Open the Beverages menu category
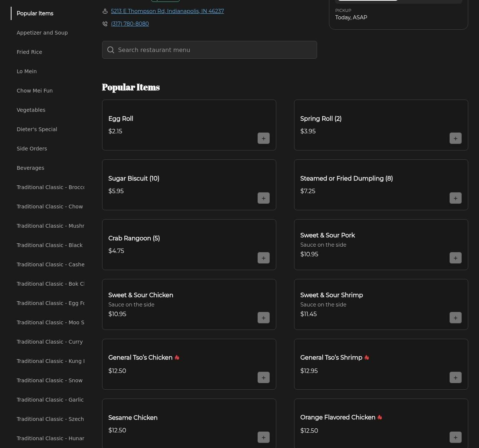479x448 pixels. (x=30, y=168)
